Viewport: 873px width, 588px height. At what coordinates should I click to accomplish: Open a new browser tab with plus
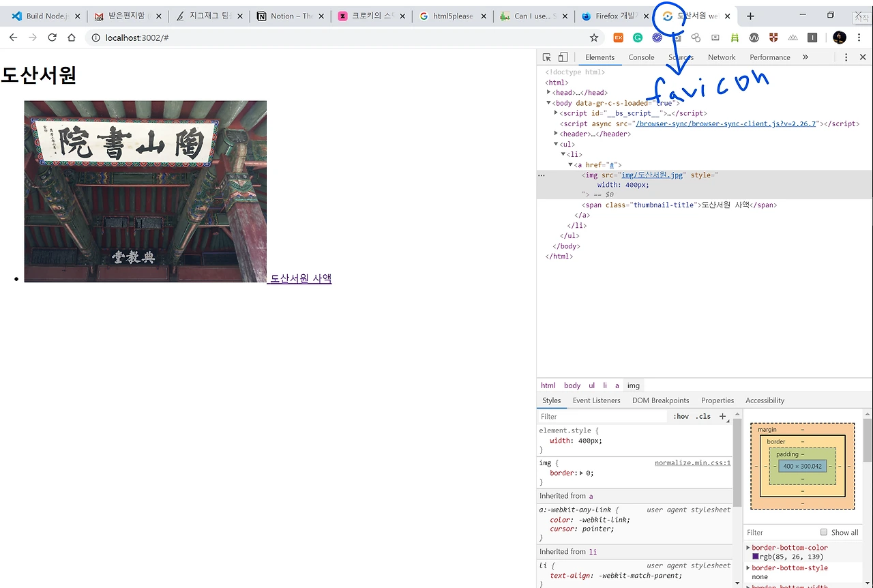750,16
